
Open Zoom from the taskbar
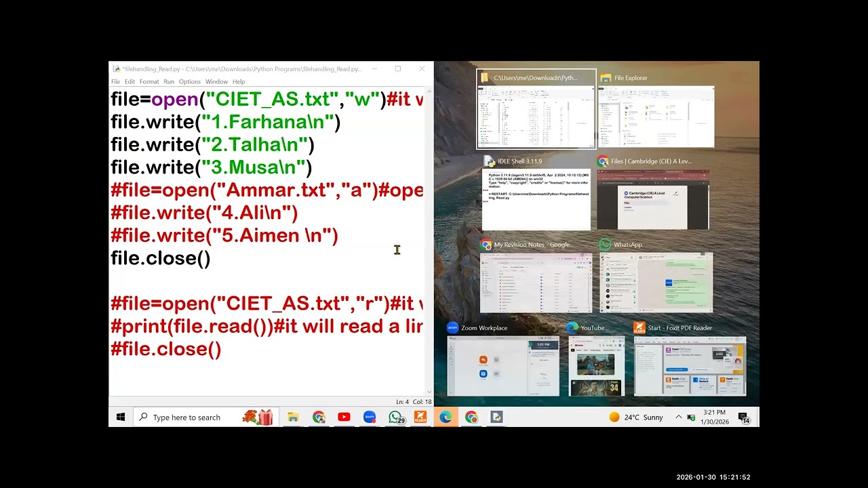369,417
